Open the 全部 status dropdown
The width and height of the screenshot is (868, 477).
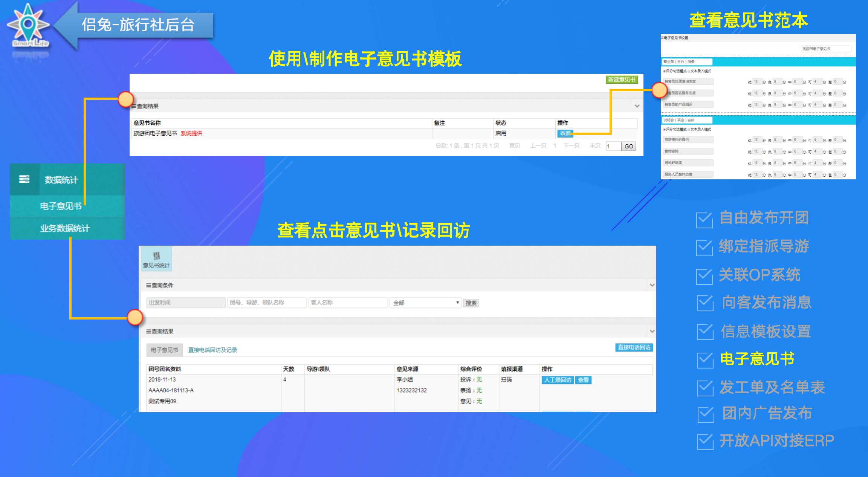click(x=426, y=303)
